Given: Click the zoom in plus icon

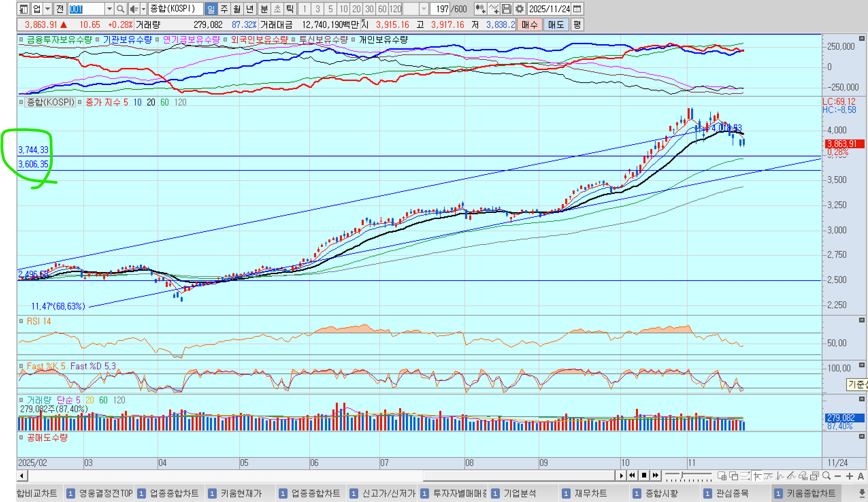Looking at the screenshot, I should pyautogui.click(x=849, y=476).
